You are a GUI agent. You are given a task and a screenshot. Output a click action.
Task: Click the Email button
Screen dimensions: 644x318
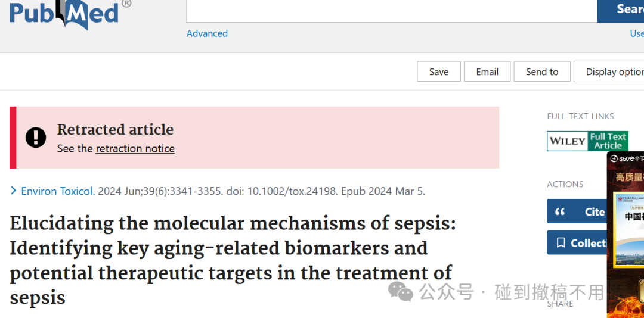tap(487, 72)
